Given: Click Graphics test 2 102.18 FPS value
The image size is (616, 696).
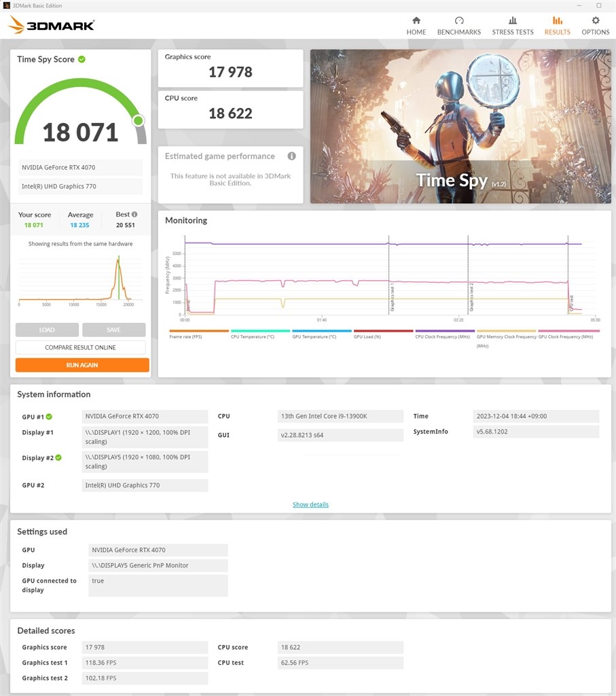Looking at the screenshot, I should click(145, 678).
